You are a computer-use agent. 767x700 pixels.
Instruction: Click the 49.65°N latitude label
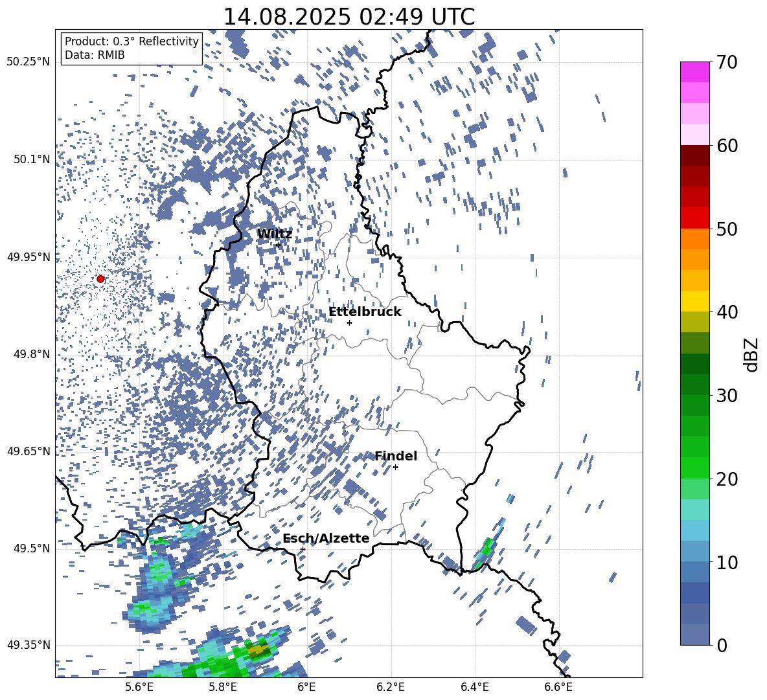pyautogui.click(x=29, y=451)
